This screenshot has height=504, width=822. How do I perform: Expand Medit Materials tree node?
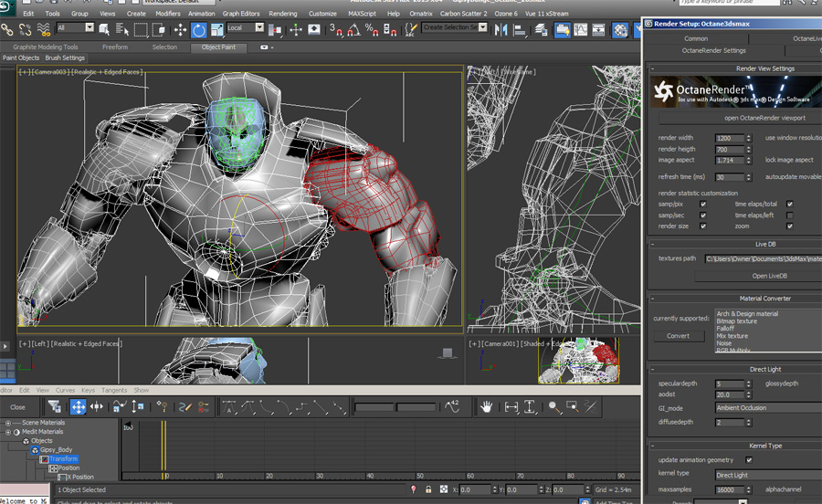(x=8, y=432)
